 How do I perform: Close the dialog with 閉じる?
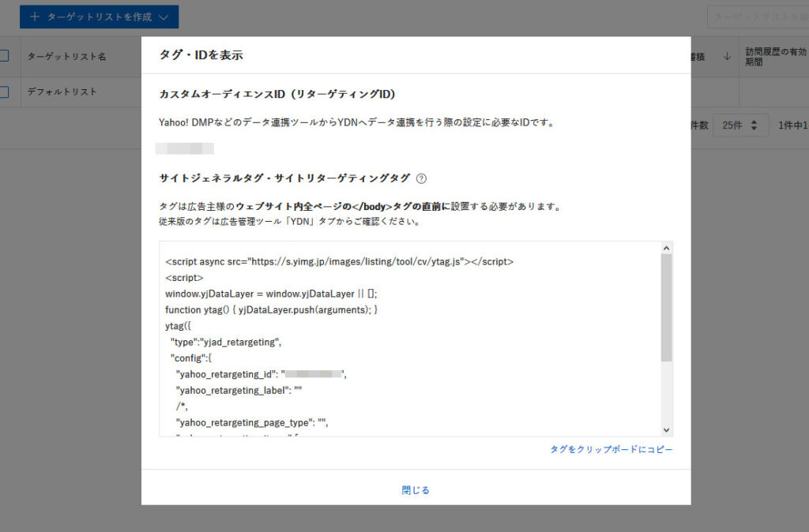click(x=416, y=490)
